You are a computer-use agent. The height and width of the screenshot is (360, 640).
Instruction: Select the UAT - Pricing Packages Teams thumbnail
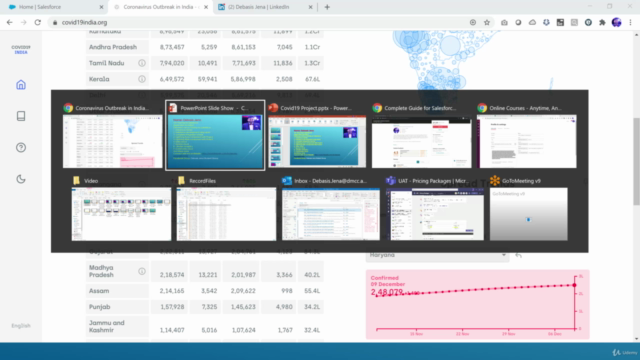click(435, 214)
